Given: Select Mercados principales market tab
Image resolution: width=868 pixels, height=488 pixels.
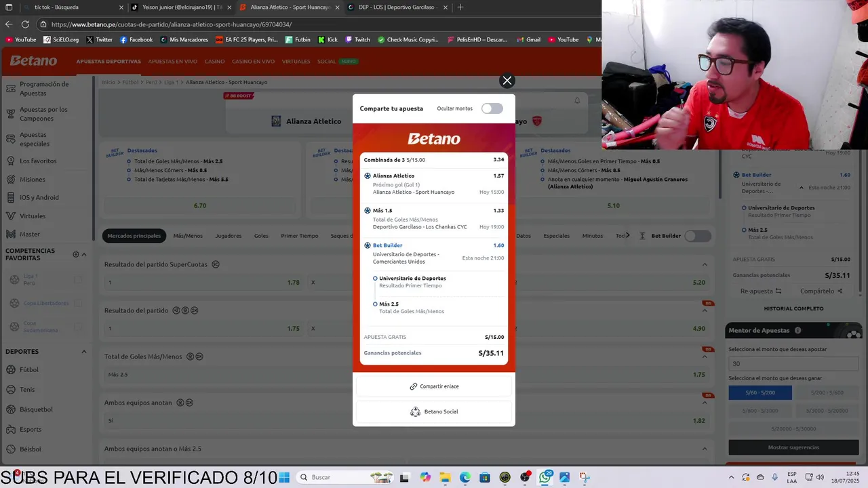Looking at the screenshot, I should coord(134,236).
